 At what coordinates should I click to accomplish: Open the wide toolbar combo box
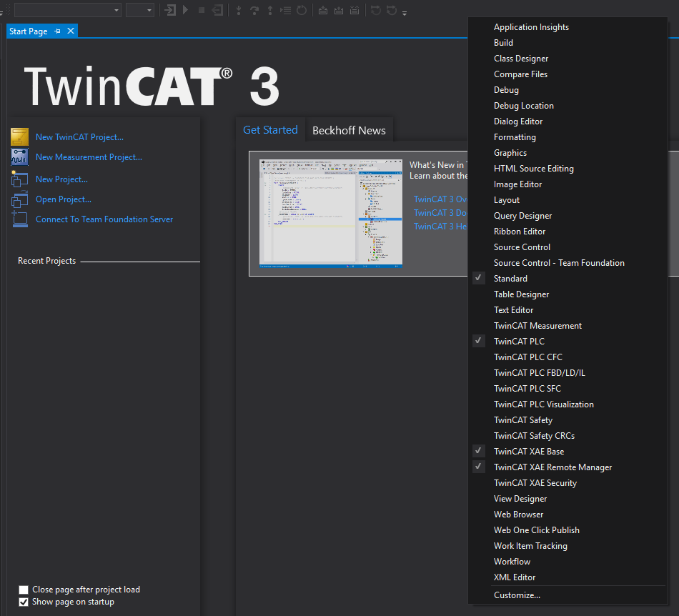68,10
